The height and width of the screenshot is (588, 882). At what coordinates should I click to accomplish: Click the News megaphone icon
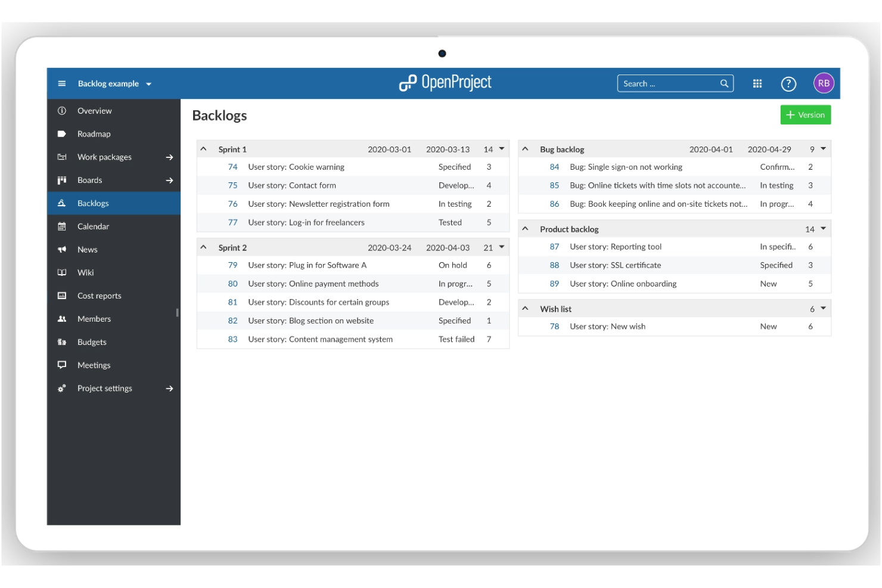(x=61, y=249)
